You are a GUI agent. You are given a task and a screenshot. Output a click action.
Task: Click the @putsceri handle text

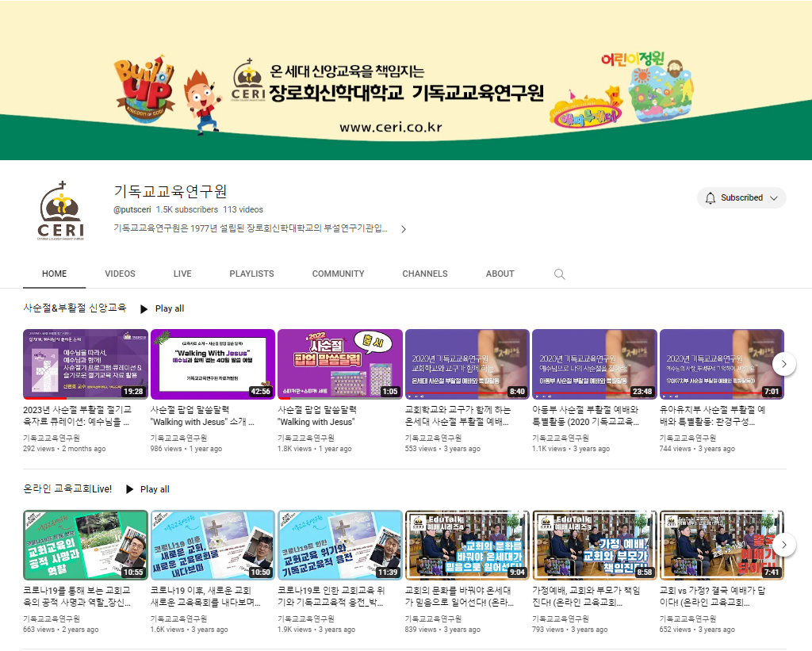(x=132, y=210)
